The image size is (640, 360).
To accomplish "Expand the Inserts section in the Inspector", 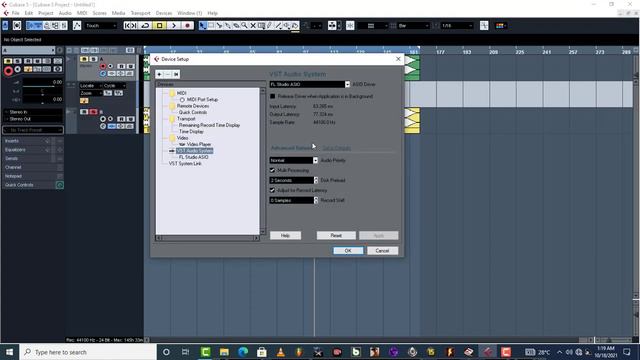I will point(33,141).
